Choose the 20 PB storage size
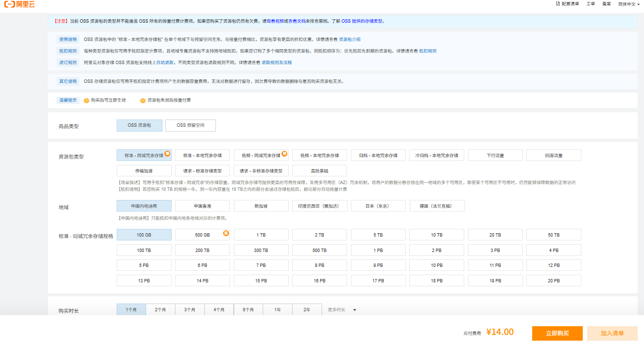 point(554,280)
